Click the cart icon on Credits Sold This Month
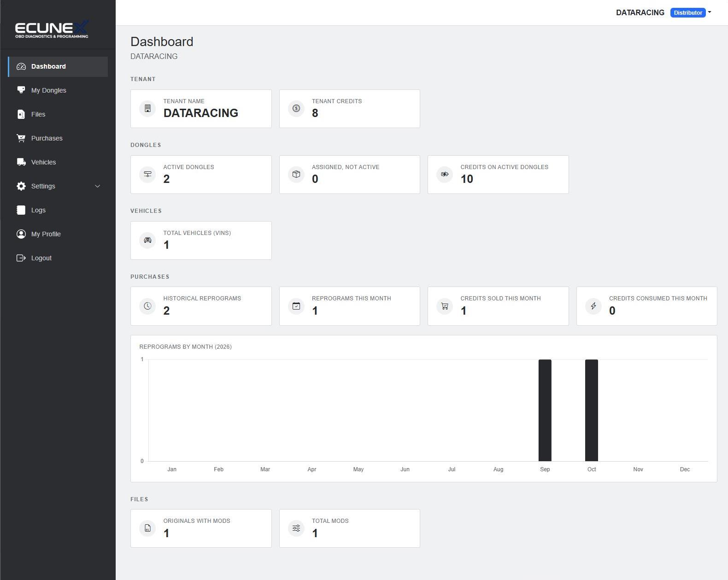 445,306
